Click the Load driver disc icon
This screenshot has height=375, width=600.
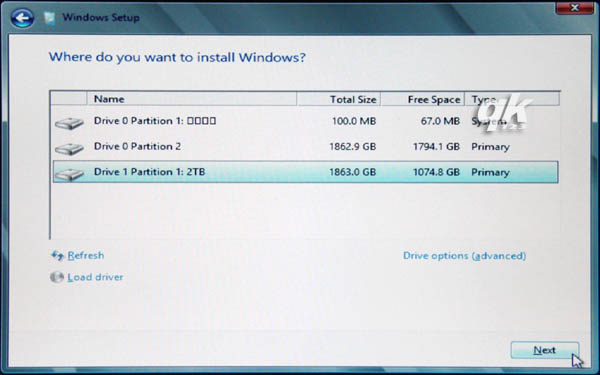tap(57, 277)
